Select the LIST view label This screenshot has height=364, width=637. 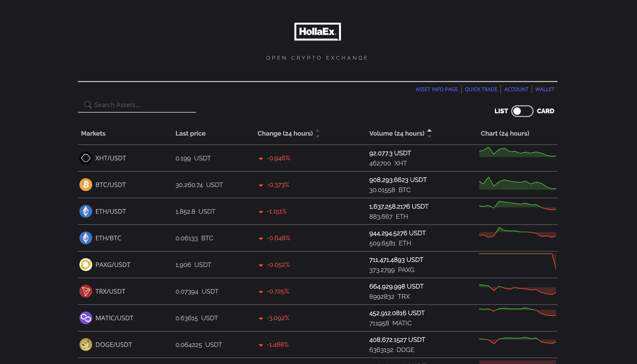tap(501, 111)
